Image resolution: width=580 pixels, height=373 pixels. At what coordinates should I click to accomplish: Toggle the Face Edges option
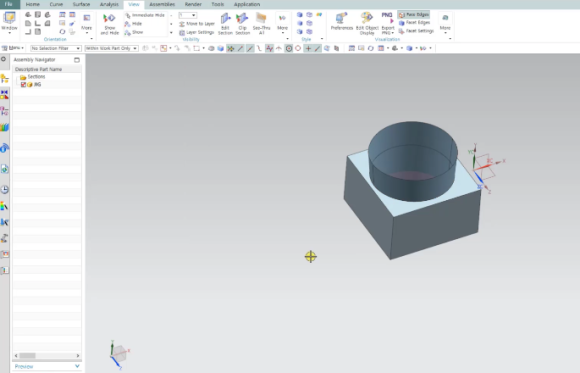click(414, 15)
